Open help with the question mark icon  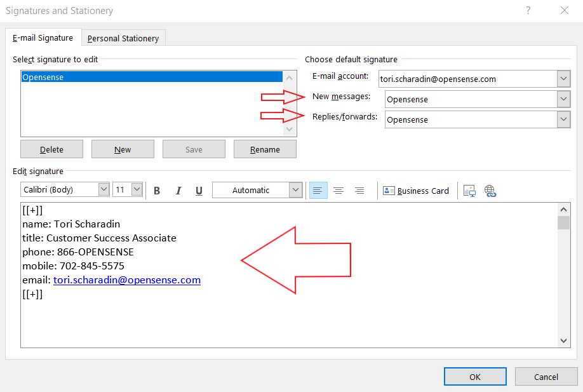(528, 10)
